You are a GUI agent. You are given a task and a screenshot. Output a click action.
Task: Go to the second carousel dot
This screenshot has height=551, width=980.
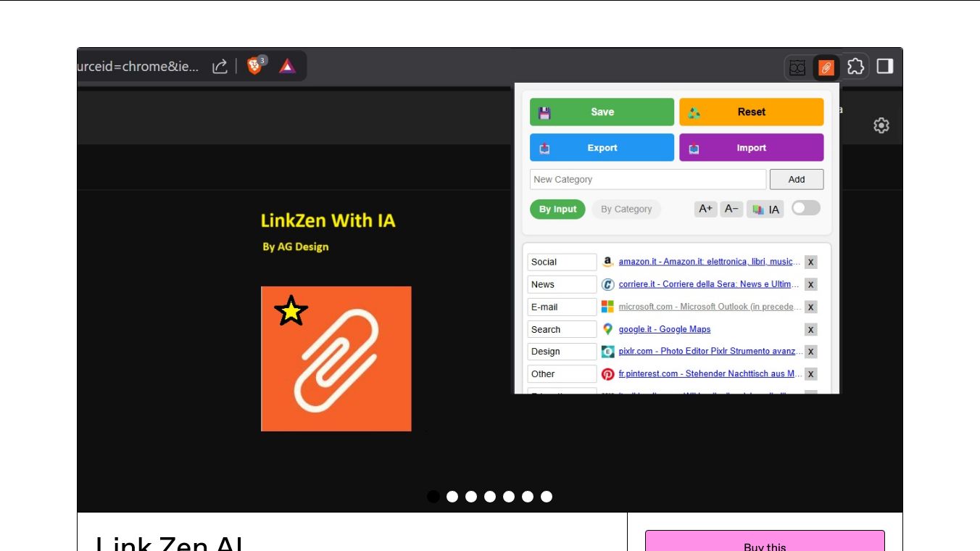[452, 497]
